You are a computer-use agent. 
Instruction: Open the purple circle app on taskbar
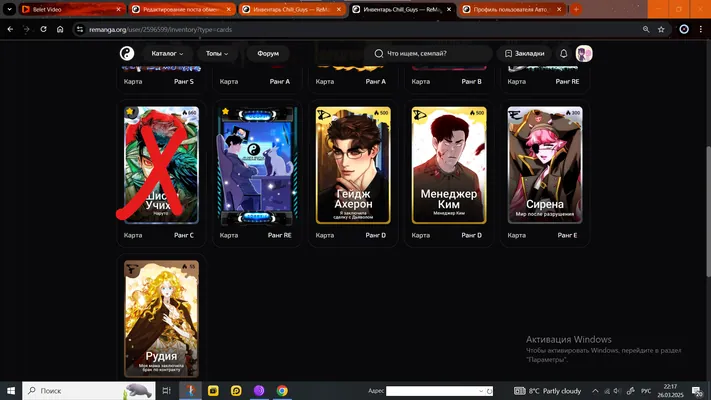coord(259,390)
